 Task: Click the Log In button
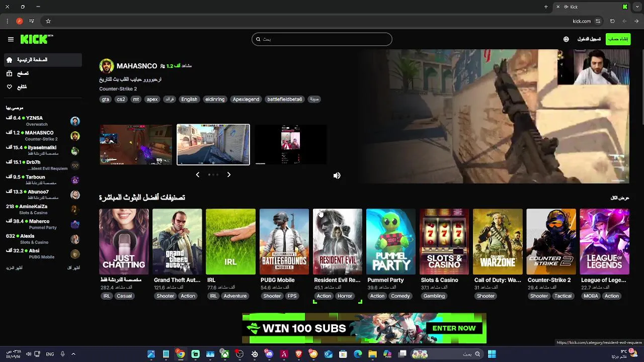(589, 39)
